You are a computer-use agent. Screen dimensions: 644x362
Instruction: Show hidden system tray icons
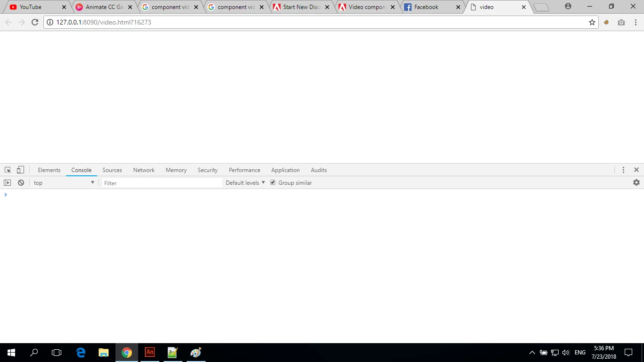(532, 353)
